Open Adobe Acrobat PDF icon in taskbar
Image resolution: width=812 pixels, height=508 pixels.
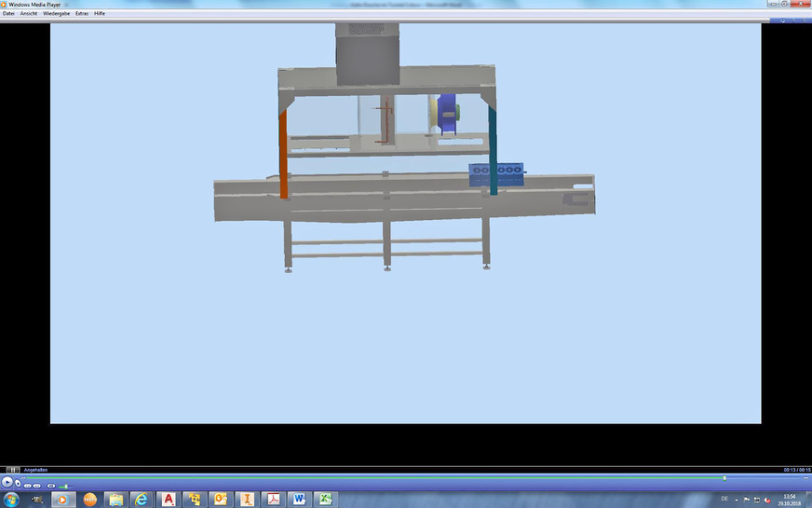(x=272, y=500)
